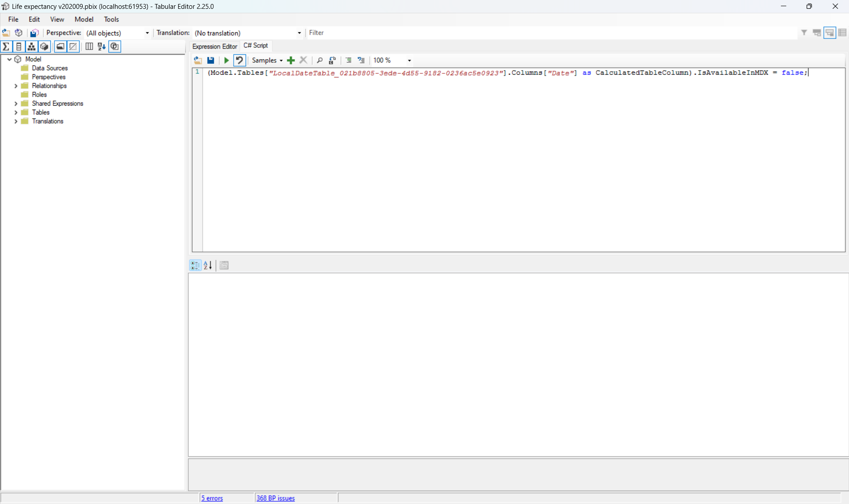The image size is (849, 504).
Task: Toggle metadata information columns button
Action: tap(89, 46)
